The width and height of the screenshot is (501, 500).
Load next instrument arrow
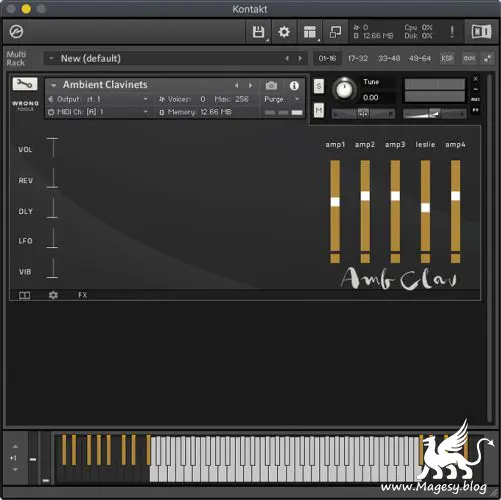[x=250, y=85]
